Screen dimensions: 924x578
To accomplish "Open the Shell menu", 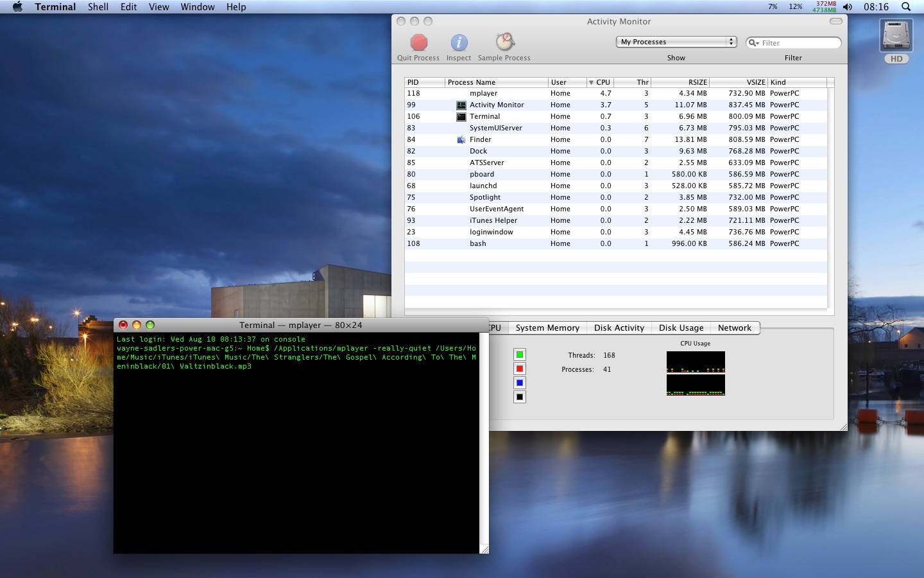I will (98, 7).
